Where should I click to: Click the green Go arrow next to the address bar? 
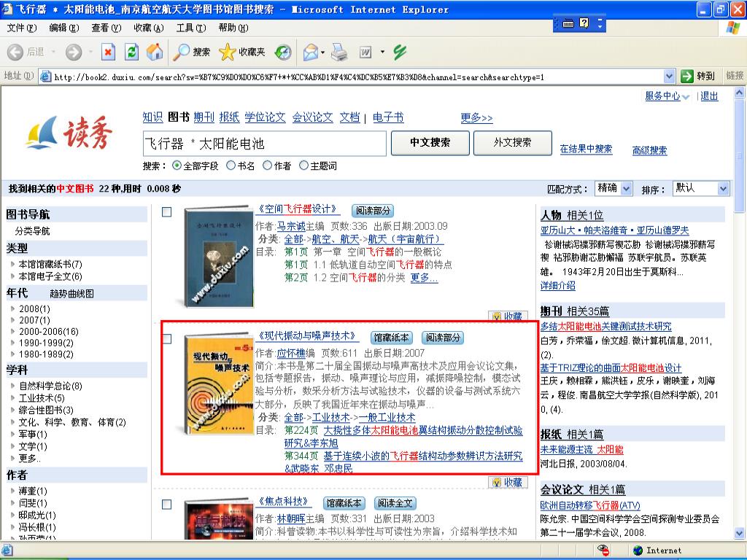(687, 76)
